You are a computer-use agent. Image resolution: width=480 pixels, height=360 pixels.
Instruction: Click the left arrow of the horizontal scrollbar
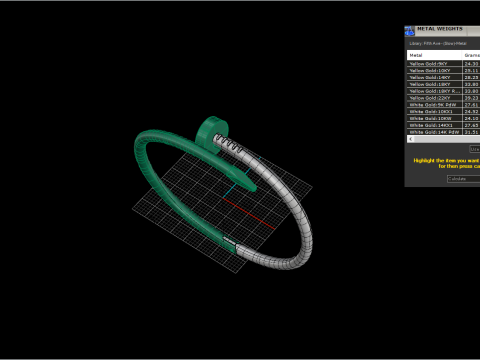pos(411,139)
